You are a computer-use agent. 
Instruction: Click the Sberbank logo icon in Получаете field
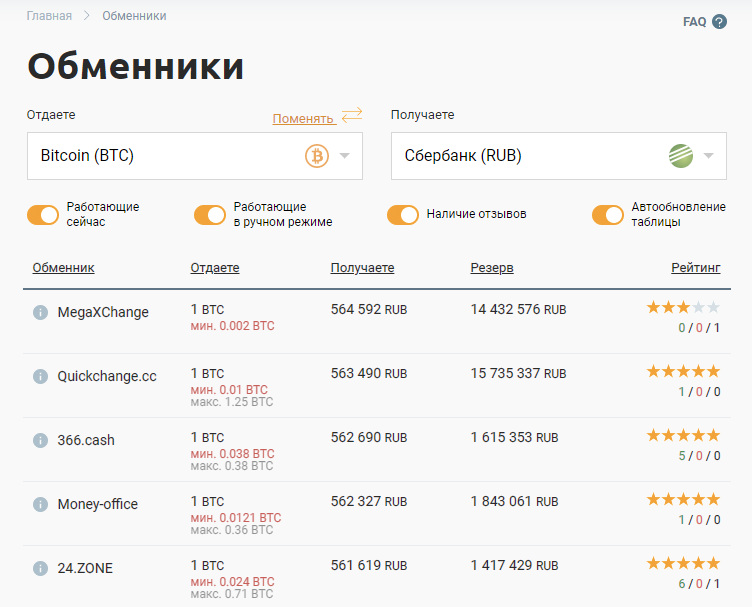point(681,156)
